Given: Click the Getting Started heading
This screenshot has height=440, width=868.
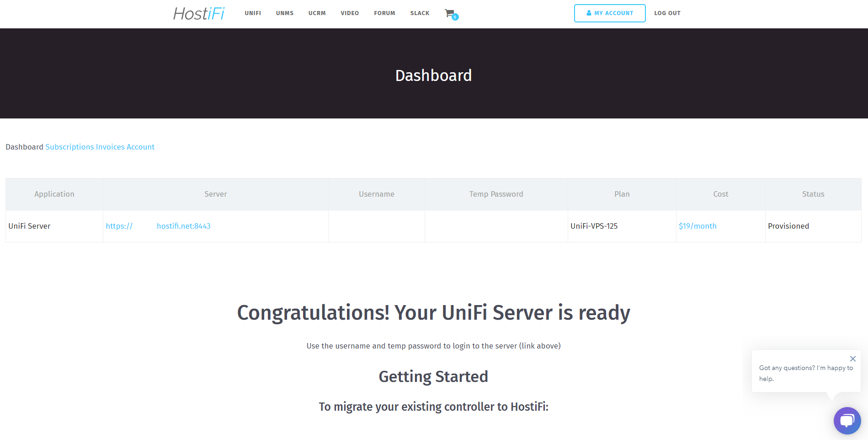Looking at the screenshot, I should point(433,376).
